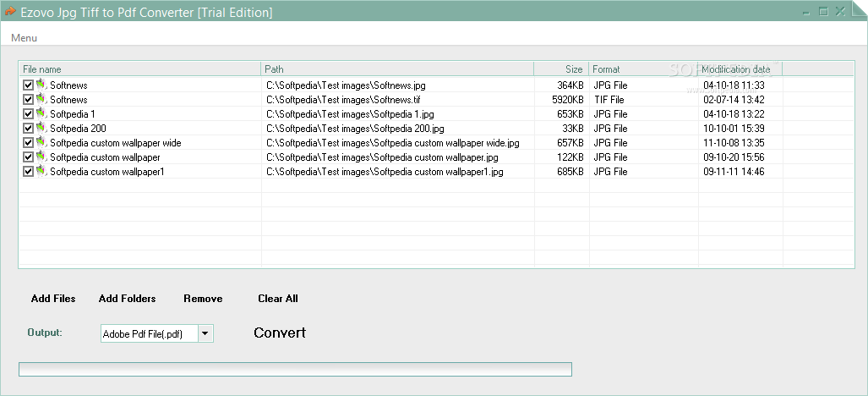Select the Softpedia custom wallpaper1 file name
This screenshot has width=868, height=396.
pos(106,172)
